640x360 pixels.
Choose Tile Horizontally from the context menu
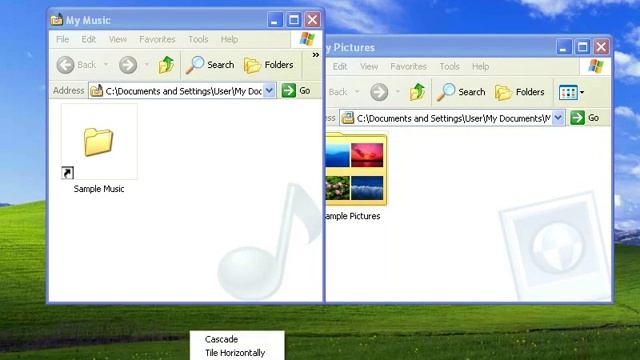(235, 353)
